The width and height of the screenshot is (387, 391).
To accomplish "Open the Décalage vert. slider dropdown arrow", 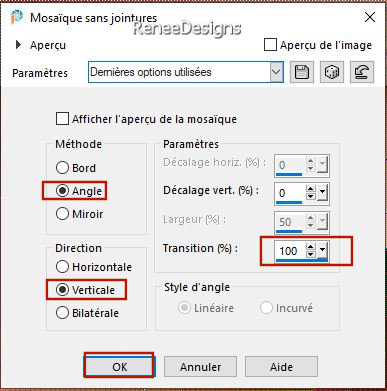I will point(322,193).
